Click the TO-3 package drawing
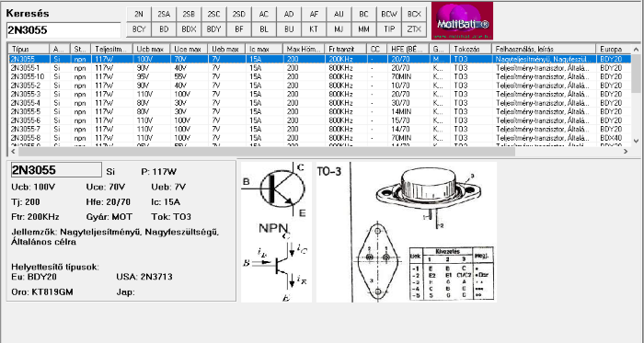The width and height of the screenshot is (644, 343). click(x=407, y=232)
